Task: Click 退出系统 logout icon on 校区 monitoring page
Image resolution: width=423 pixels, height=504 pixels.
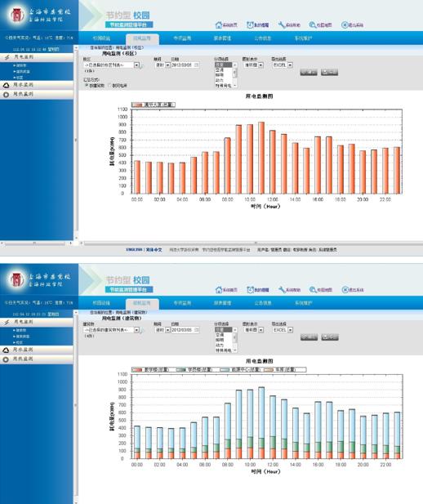Action: 352,25
